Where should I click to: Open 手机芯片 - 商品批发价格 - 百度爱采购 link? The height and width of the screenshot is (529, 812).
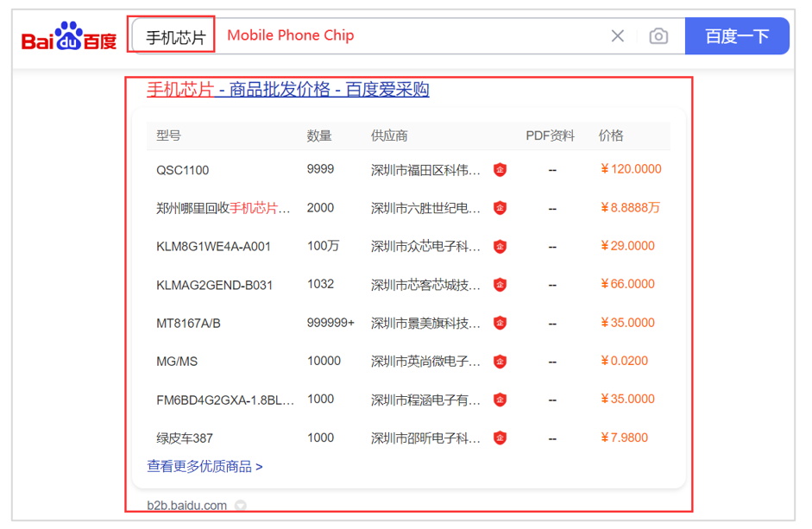[x=288, y=90]
